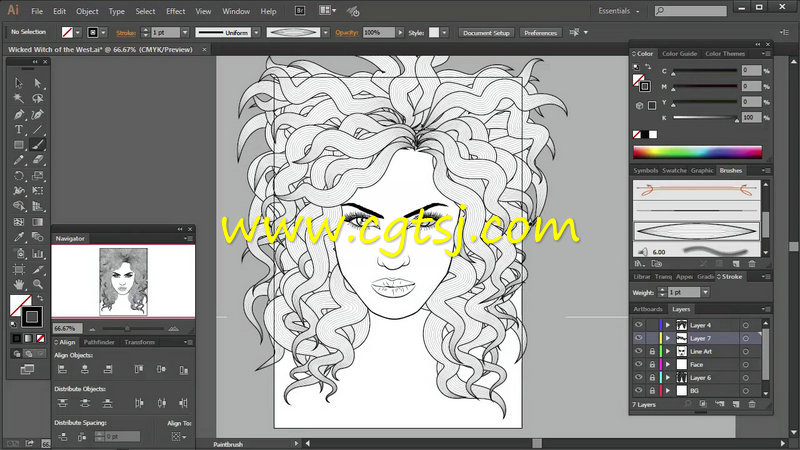The height and width of the screenshot is (450, 800).
Task: Switch to the Artboards tab
Action: click(647, 309)
